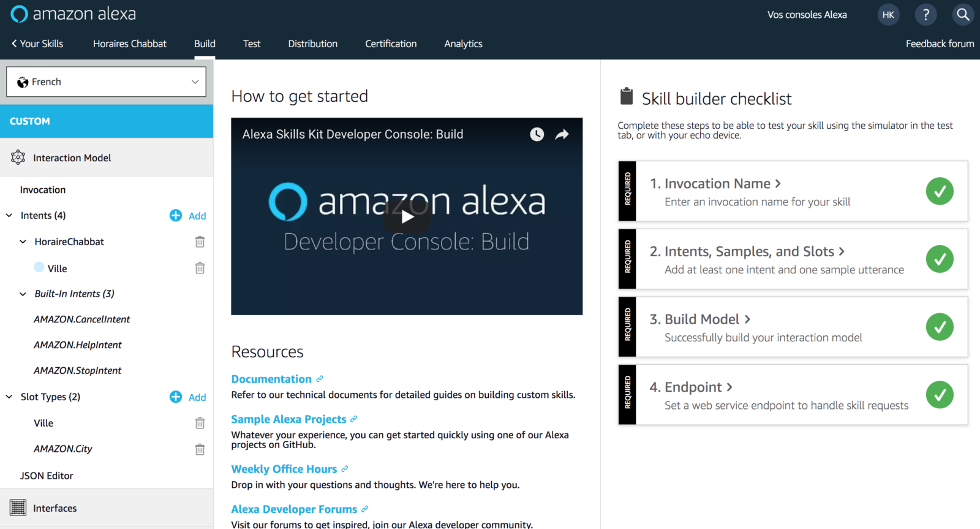Click the Build Model green checkmark
Image resolution: width=980 pixels, height=529 pixels.
click(940, 327)
